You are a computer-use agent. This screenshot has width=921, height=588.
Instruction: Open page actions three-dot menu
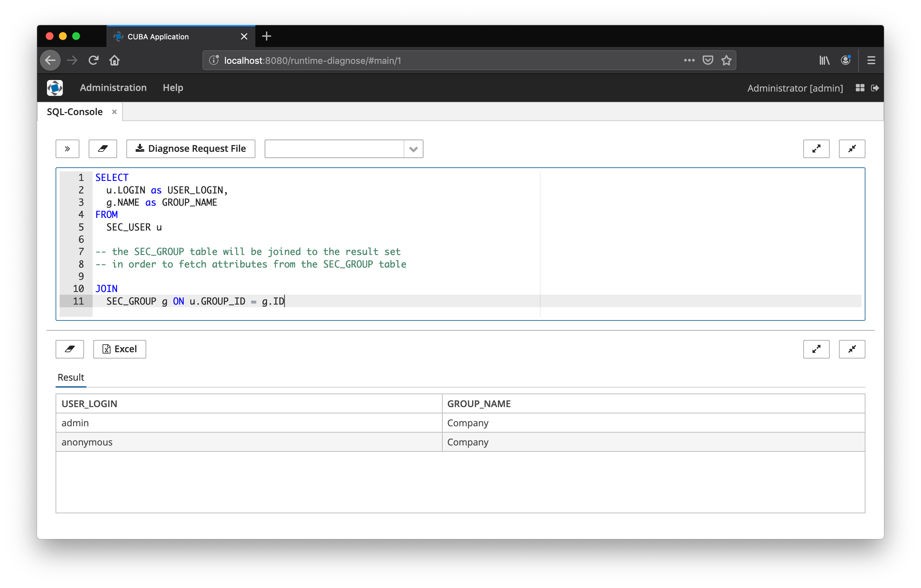[689, 60]
